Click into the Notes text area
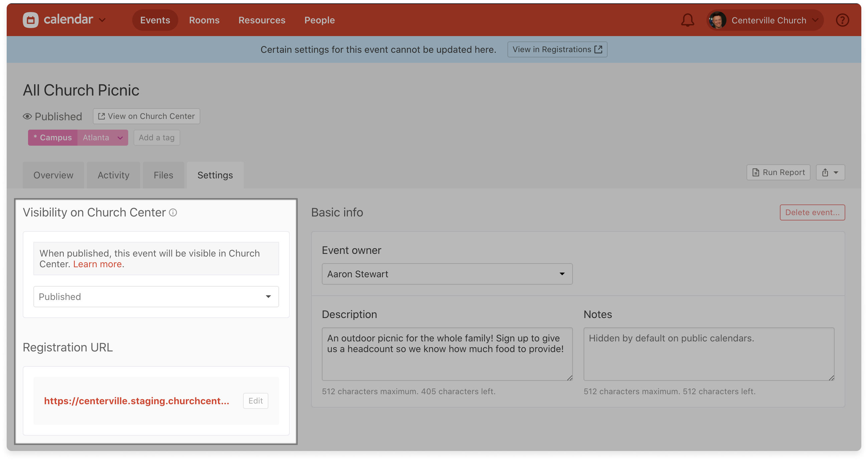868x461 pixels. coord(709,354)
